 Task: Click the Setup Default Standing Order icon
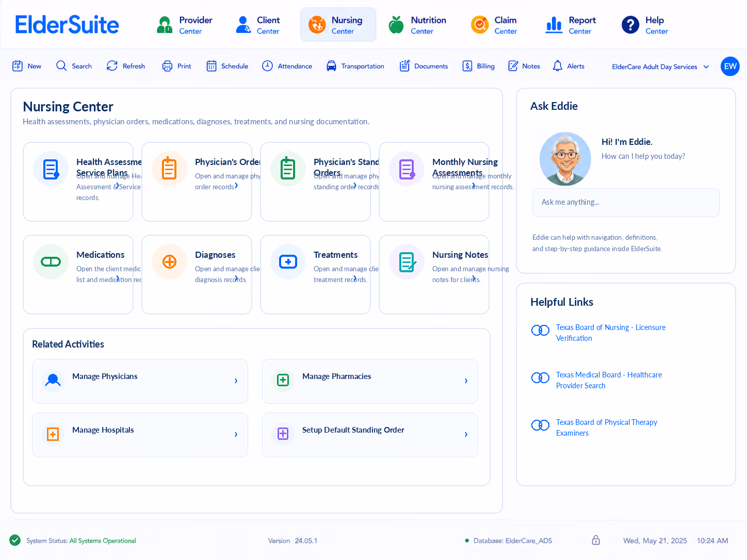click(x=283, y=434)
